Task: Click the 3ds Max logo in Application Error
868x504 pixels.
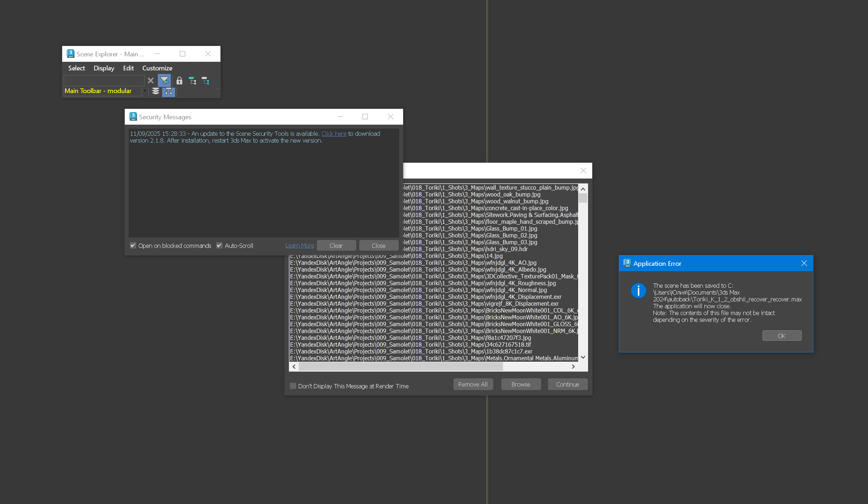Action: tap(627, 263)
